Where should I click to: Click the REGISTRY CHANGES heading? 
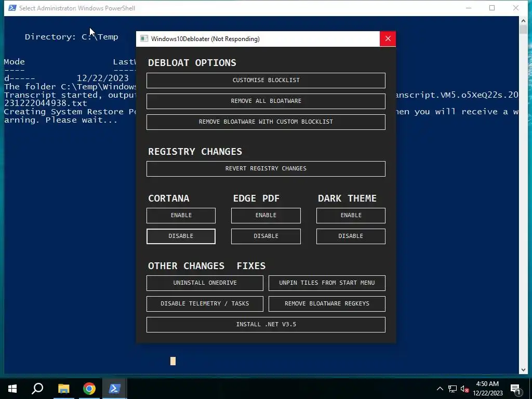pyautogui.click(x=195, y=151)
